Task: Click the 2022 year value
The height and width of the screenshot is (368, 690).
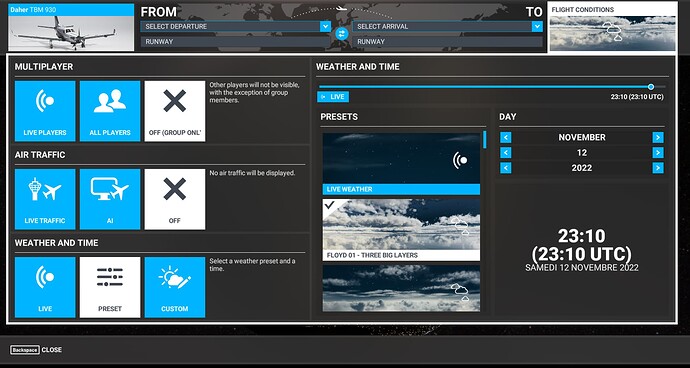Action: 582,168
